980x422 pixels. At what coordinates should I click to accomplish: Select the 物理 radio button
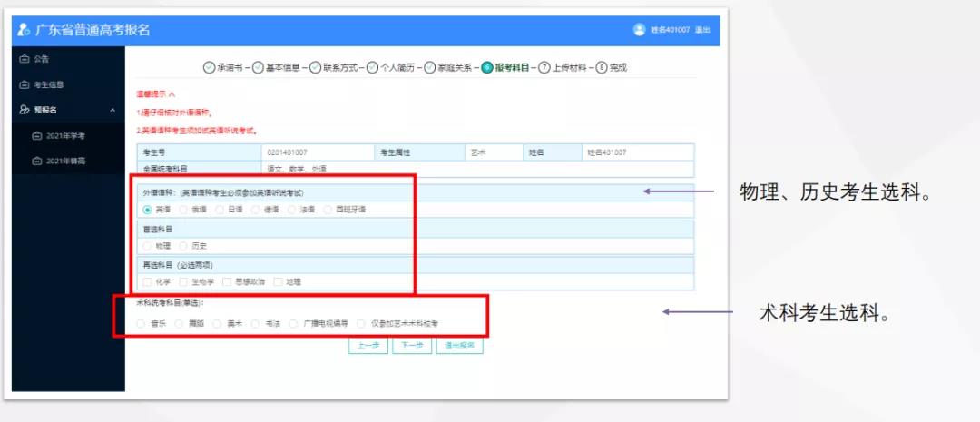tap(147, 246)
